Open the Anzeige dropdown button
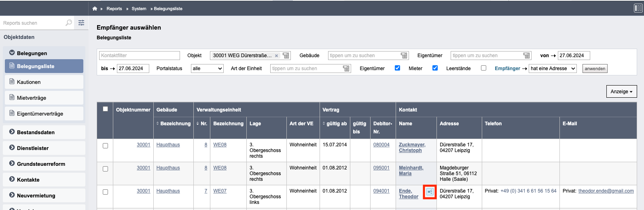The image size is (644, 210). [x=621, y=92]
